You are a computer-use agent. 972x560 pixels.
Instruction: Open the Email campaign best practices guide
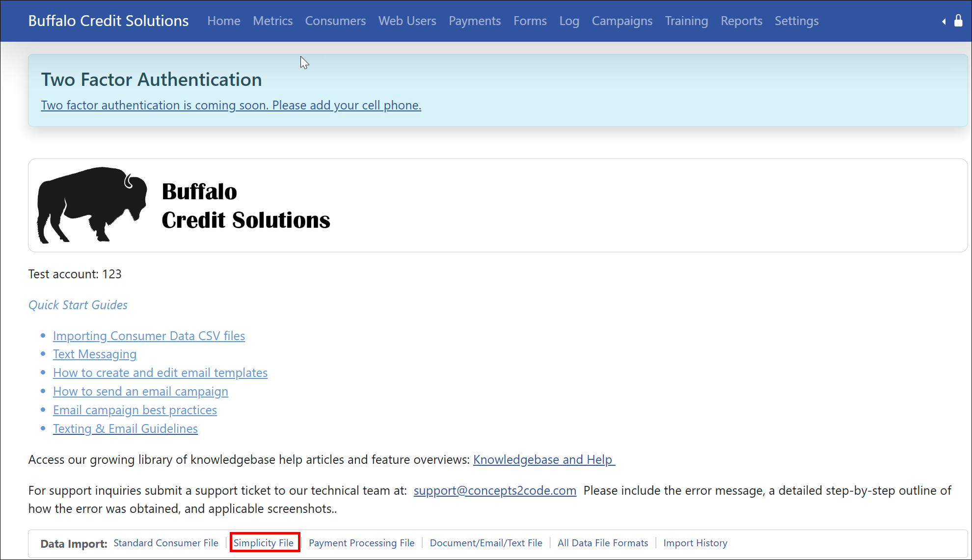point(135,410)
